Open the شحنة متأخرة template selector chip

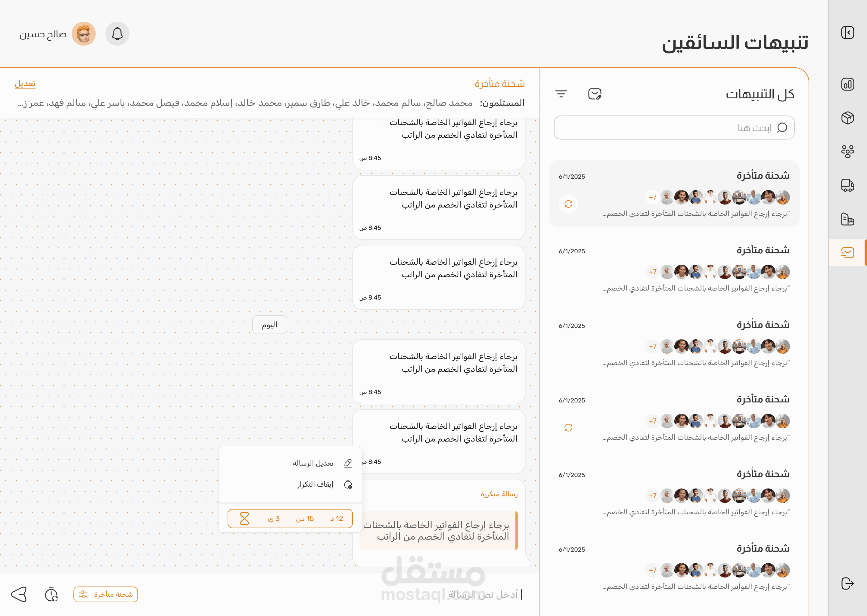(x=106, y=594)
